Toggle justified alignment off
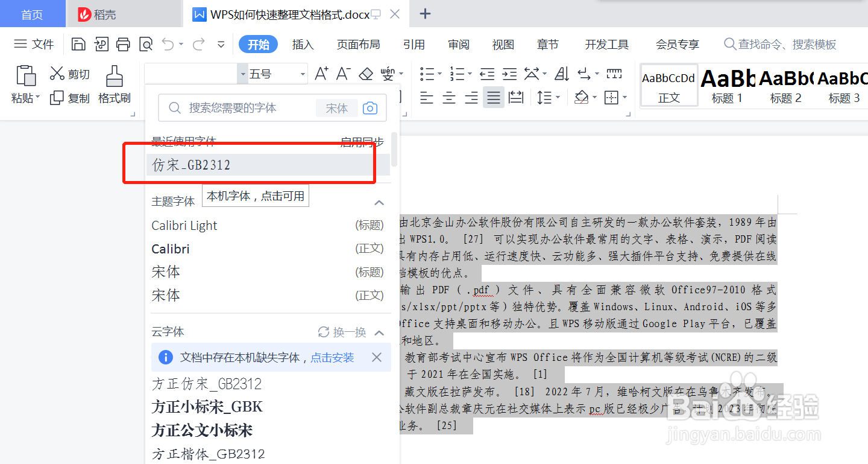The image size is (868, 464). click(x=493, y=97)
